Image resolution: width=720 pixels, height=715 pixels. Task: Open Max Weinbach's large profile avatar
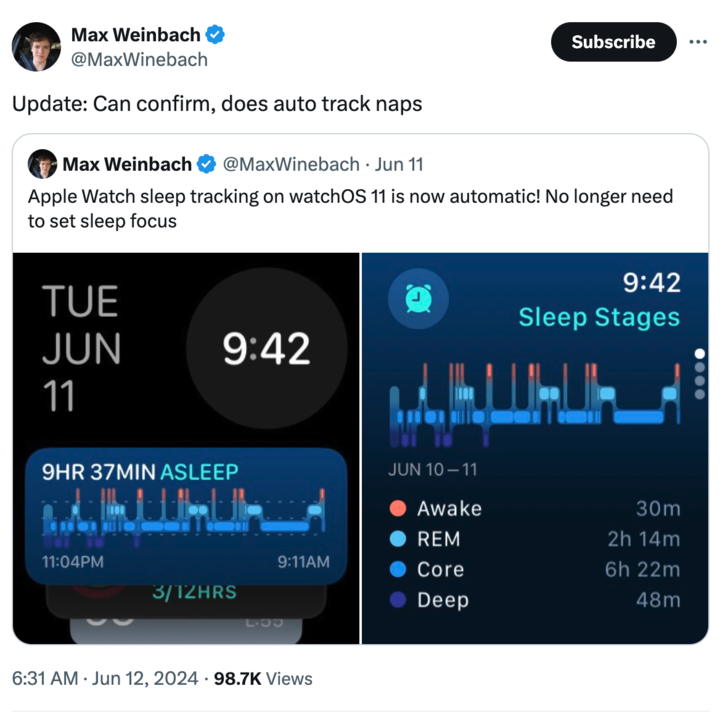point(36,46)
